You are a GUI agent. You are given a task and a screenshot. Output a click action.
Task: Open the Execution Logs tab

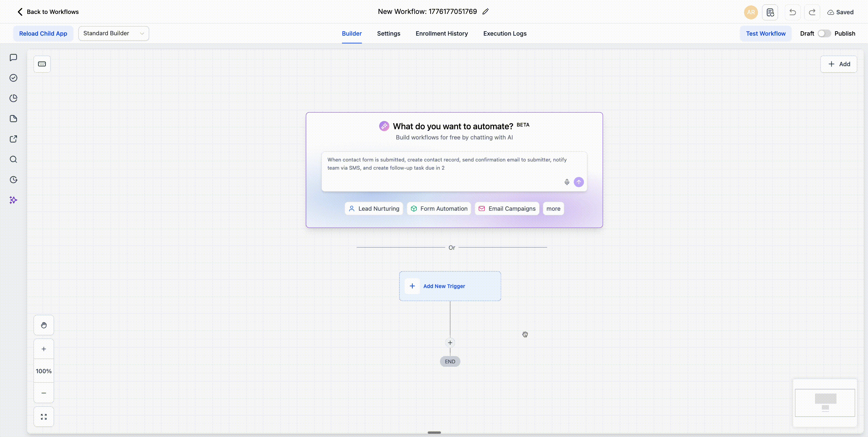point(505,34)
